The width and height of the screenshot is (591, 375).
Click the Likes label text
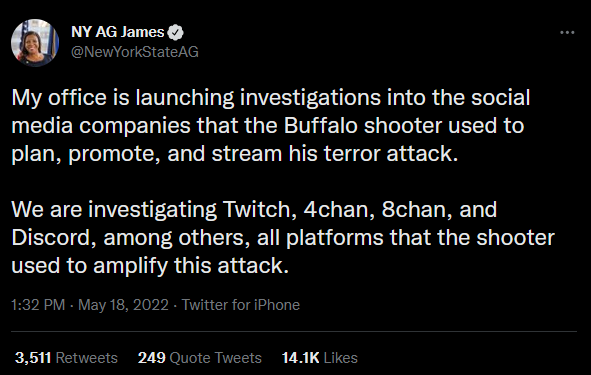pyautogui.click(x=341, y=358)
